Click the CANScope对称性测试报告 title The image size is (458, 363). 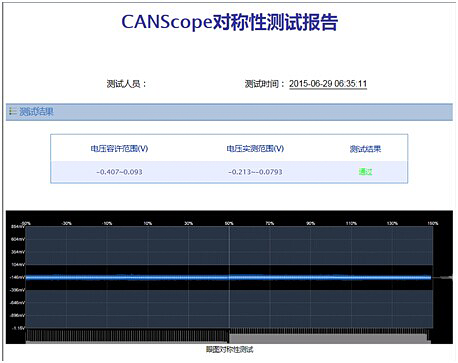(230, 22)
